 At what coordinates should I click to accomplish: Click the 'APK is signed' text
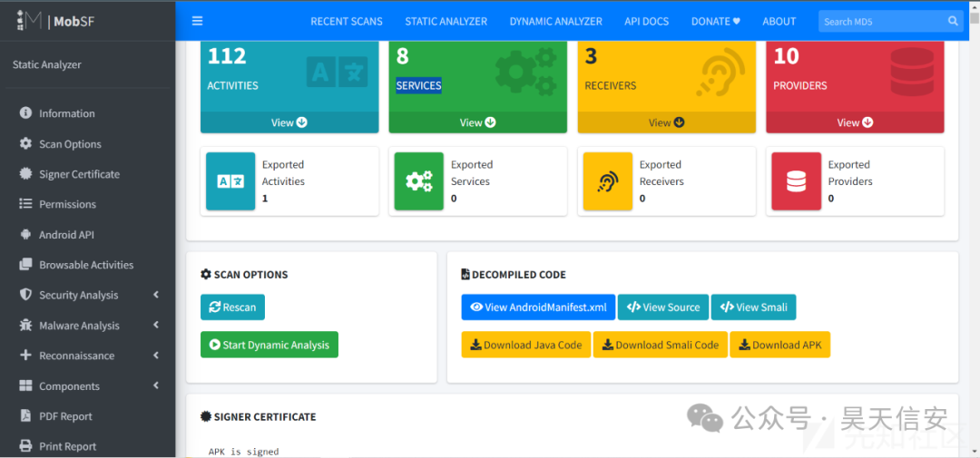(244, 451)
